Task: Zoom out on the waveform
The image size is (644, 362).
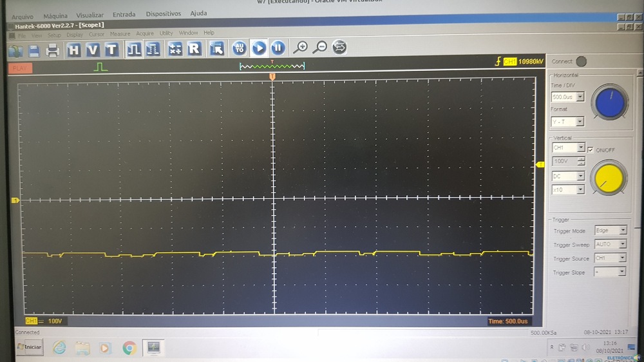Action: point(319,47)
